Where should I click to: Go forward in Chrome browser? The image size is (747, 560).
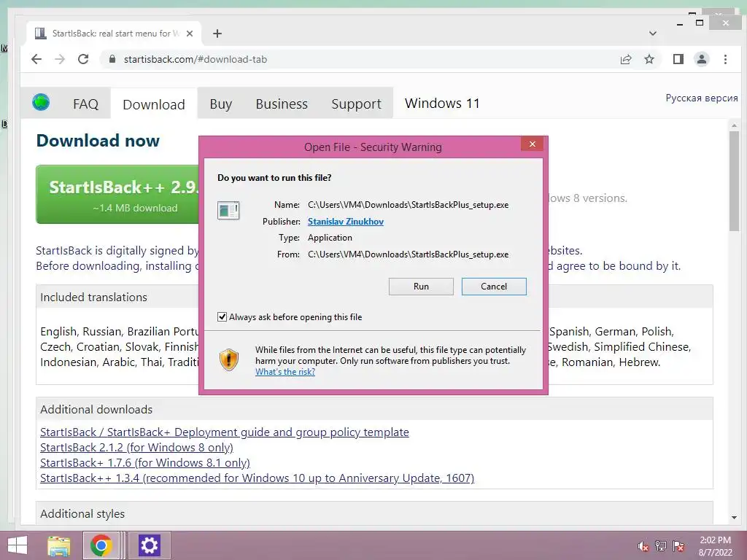(60, 59)
